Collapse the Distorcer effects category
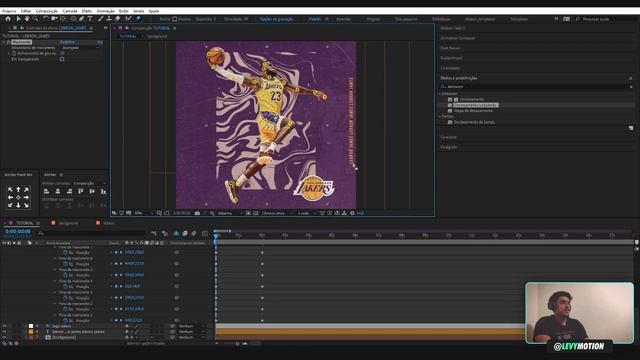 click(x=441, y=94)
